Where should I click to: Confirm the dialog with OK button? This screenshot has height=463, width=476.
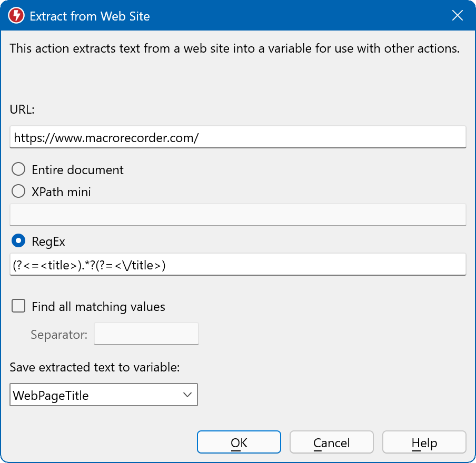click(x=239, y=443)
